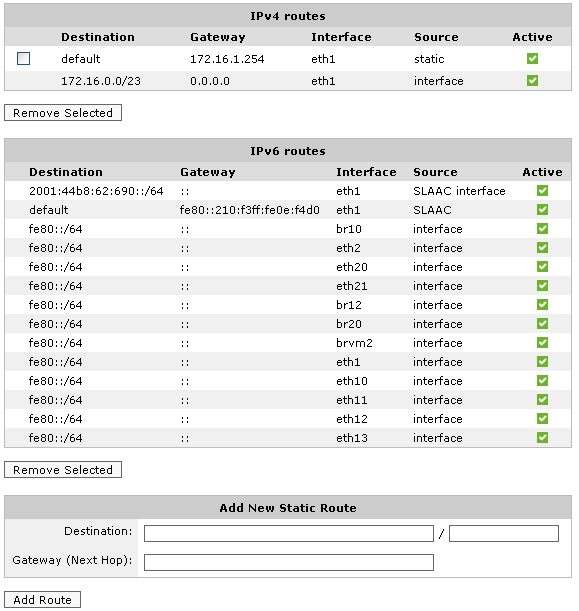Click active checkmark for brvm2 route
The height and width of the screenshot is (611, 579).
[x=542, y=343]
